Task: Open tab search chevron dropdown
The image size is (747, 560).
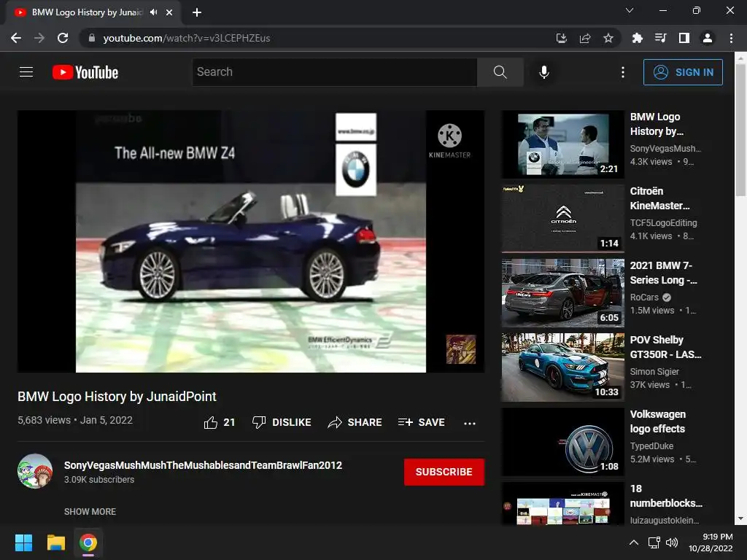Action: pos(630,10)
